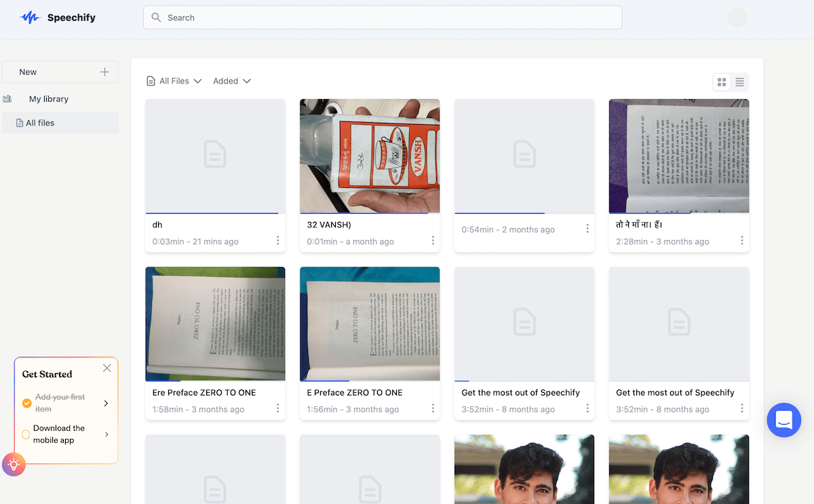Expand the All Files filter dropdown

pyautogui.click(x=174, y=81)
